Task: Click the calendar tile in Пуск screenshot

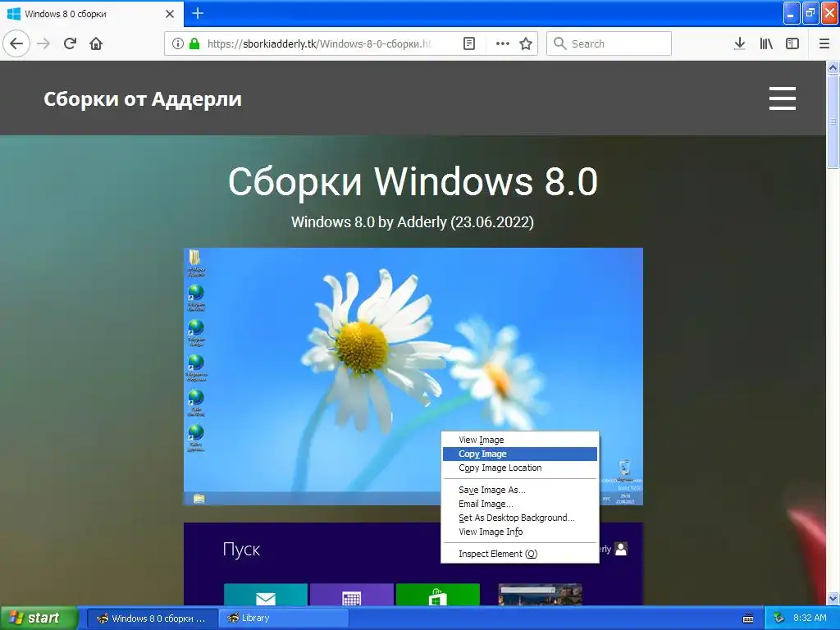Action: [x=351, y=596]
